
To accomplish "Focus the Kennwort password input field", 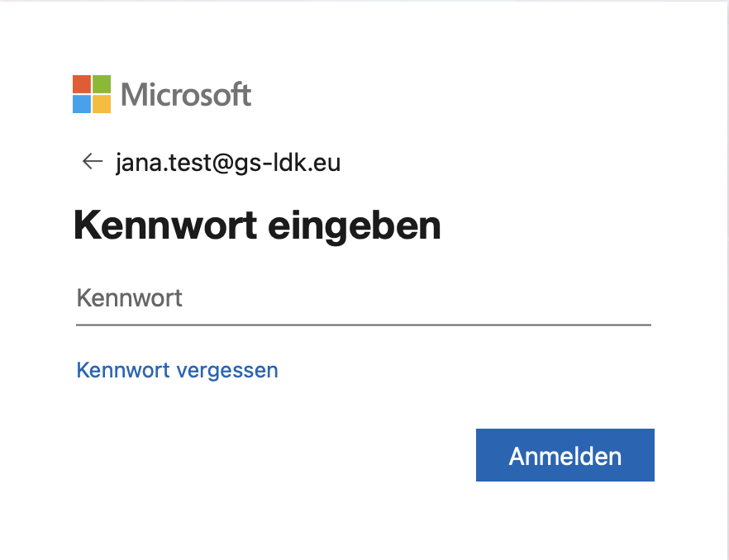I will [364, 298].
